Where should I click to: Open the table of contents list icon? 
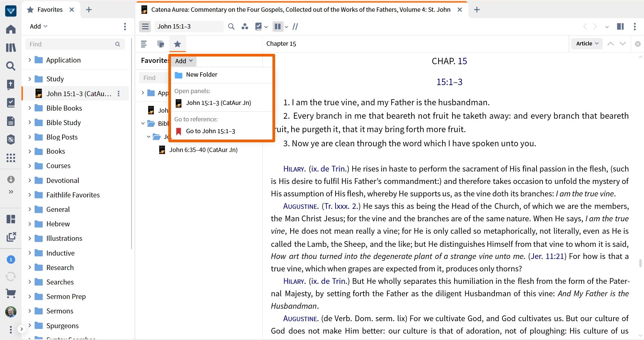click(x=144, y=44)
